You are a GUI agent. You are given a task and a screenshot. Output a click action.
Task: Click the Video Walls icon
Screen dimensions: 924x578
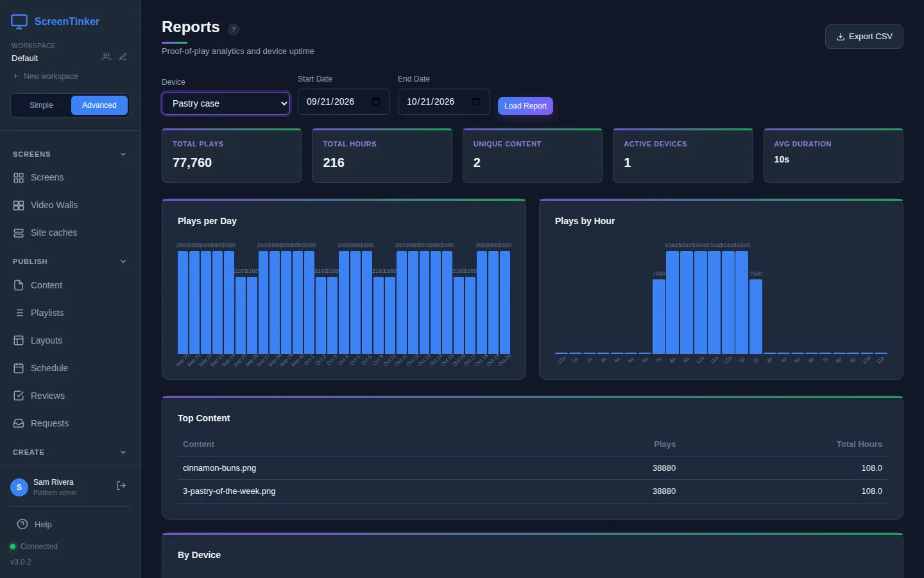19,206
